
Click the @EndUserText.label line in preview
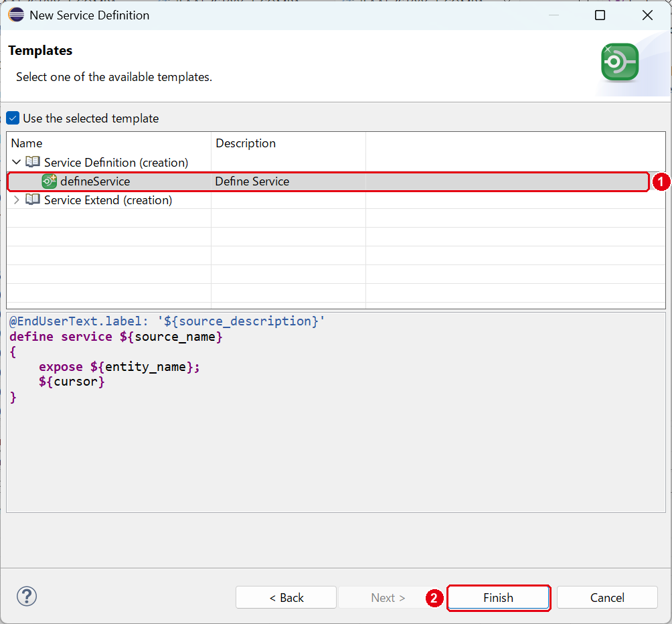tap(167, 321)
